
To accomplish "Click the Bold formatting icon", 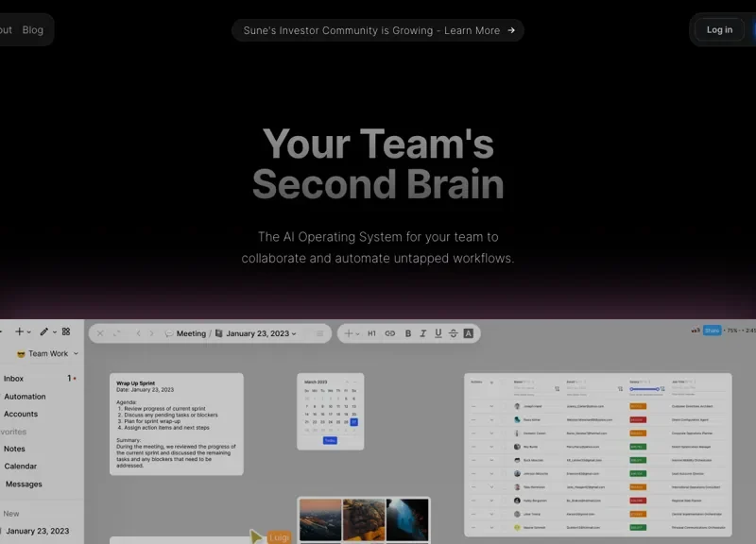I will pos(408,333).
